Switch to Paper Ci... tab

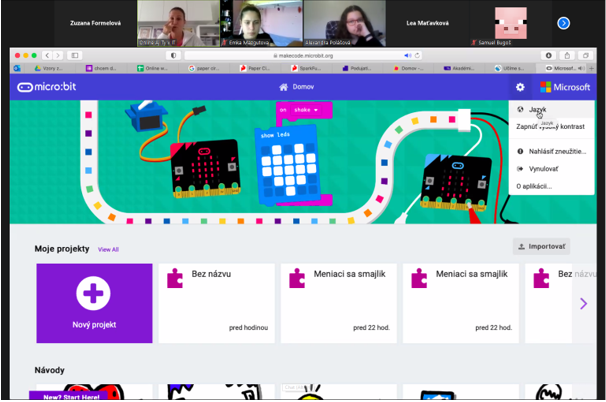255,68
